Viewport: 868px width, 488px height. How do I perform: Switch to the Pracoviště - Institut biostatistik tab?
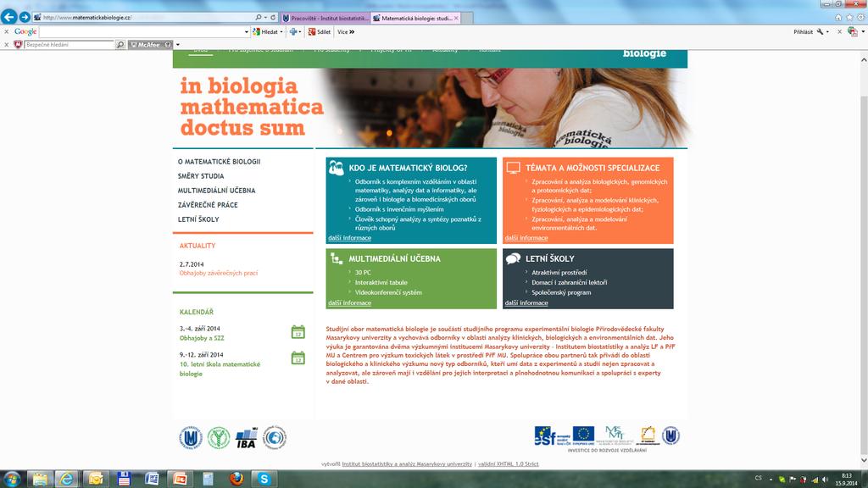[x=325, y=19]
